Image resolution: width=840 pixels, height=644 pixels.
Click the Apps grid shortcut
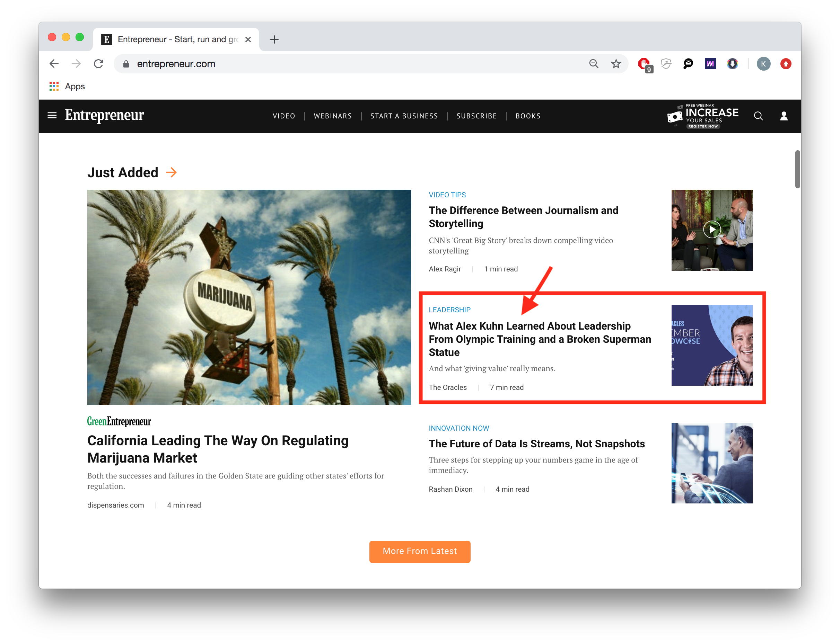67,86
